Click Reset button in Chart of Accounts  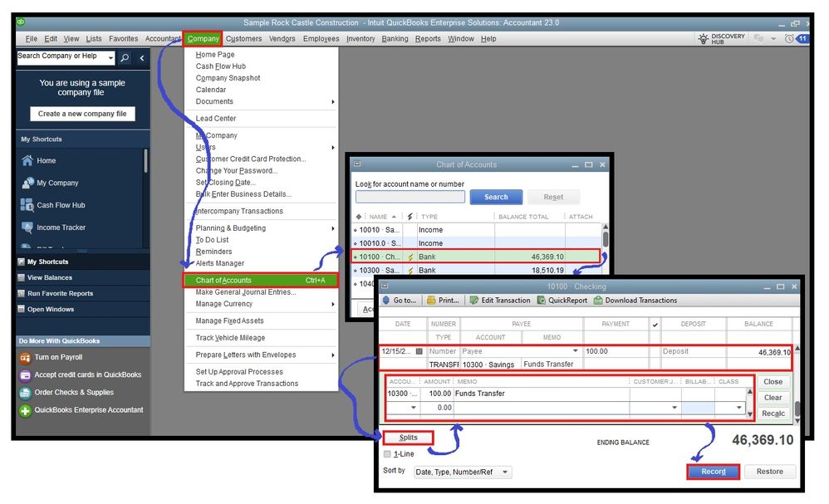click(x=553, y=197)
